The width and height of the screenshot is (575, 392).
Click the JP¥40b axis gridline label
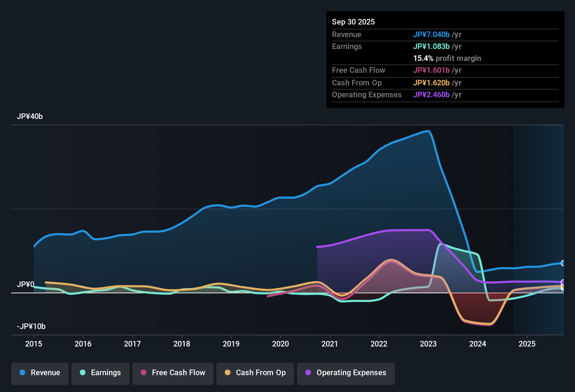pos(30,116)
